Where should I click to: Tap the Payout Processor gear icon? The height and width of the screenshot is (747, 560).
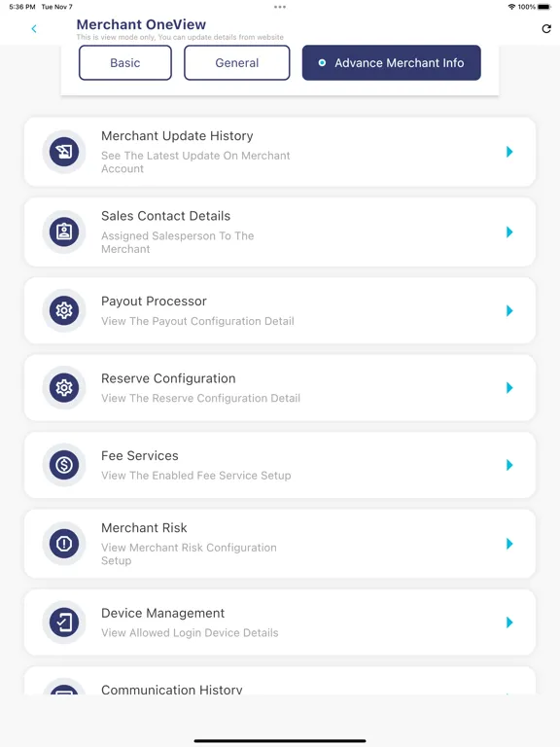[64, 310]
